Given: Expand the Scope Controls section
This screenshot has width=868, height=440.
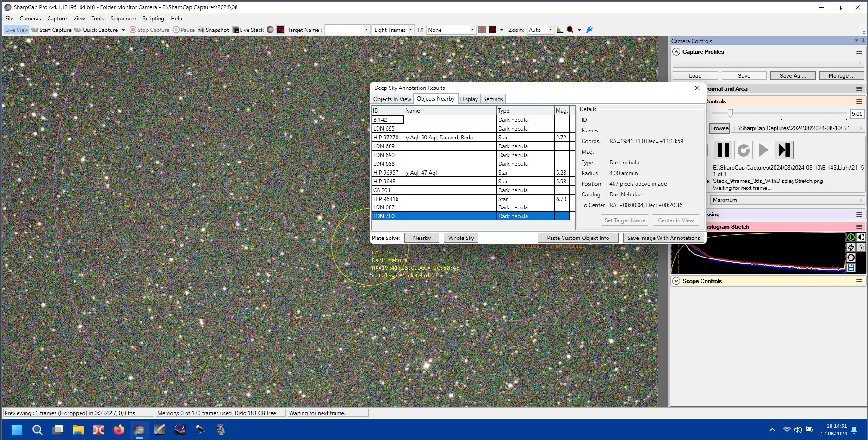Looking at the screenshot, I should point(676,281).
